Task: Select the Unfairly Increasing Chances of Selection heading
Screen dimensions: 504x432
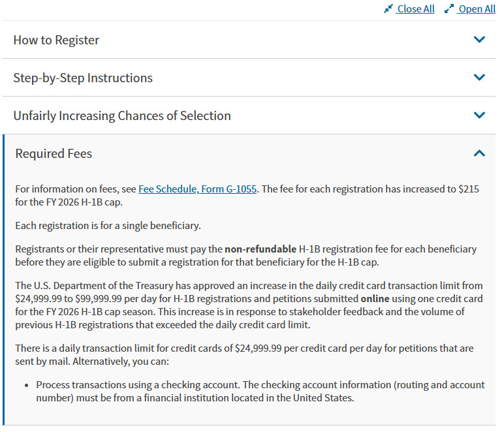Action: point(122,116)
